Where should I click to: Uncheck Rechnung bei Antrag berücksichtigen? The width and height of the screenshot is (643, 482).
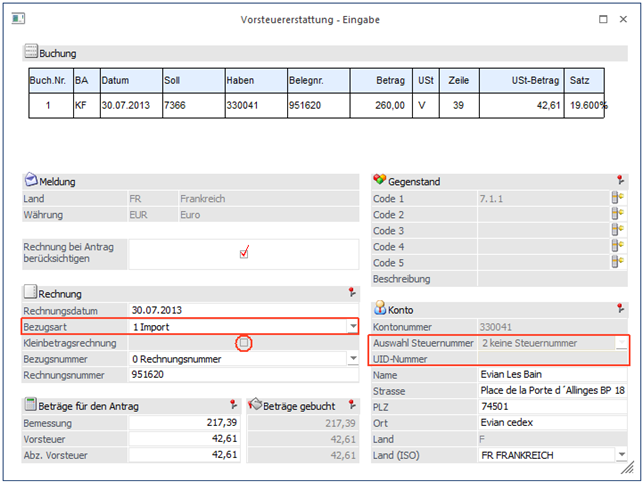[x=244, y=253]
